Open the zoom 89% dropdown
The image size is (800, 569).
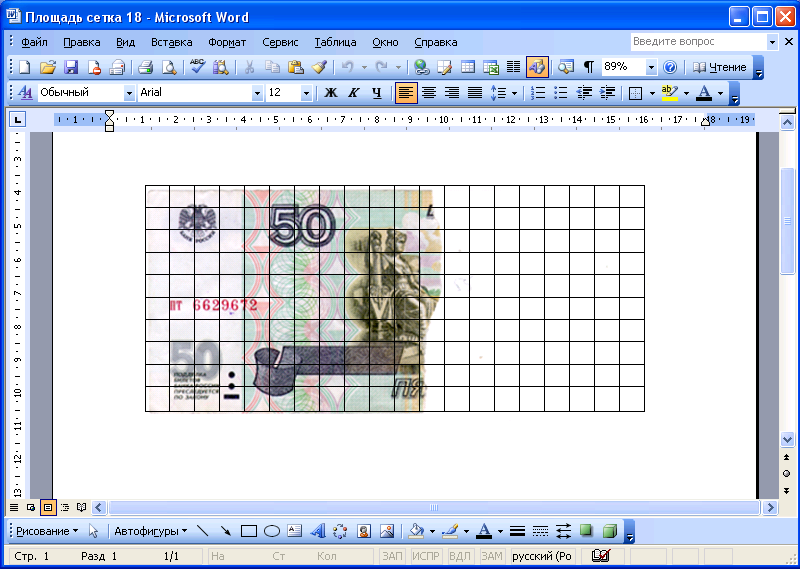tap(651, 67)
